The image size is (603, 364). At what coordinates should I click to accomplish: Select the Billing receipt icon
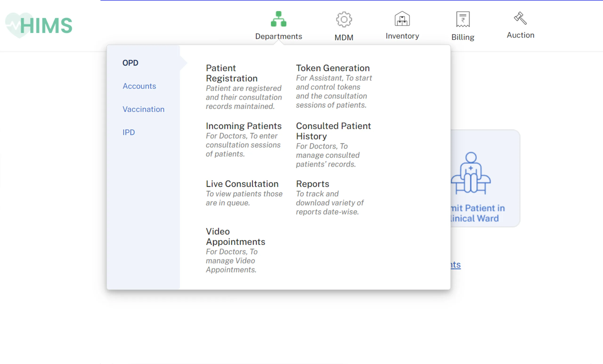point(463,20)
